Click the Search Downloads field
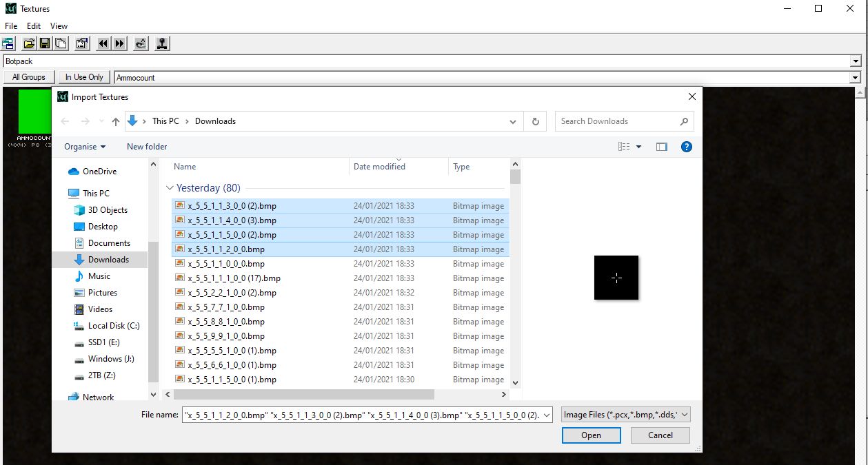Screen dimensions: 868x465 click(617, 121)
